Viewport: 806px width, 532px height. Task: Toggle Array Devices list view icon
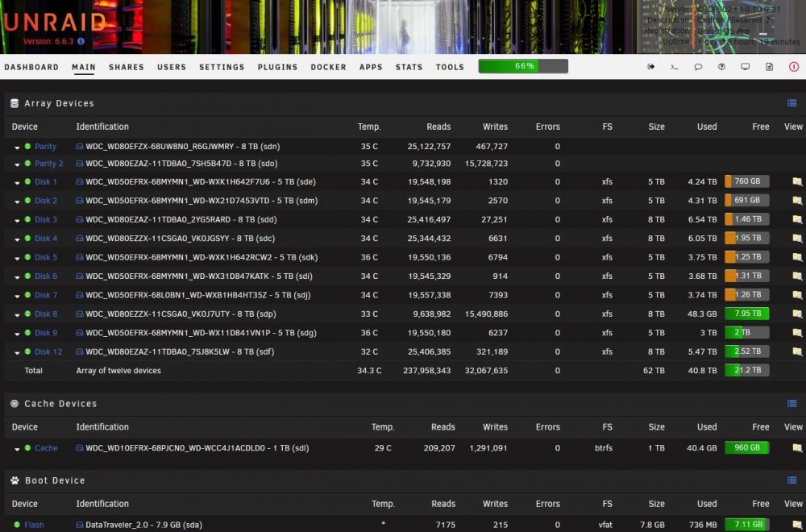tap(791, 103)
